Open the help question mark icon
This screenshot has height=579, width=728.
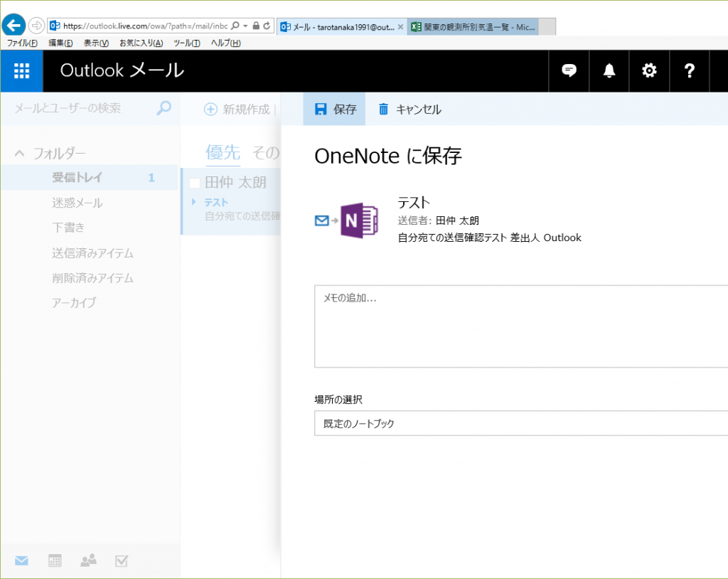[x=690, y=70]
